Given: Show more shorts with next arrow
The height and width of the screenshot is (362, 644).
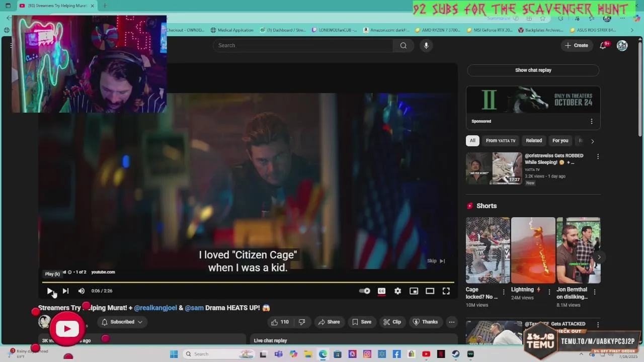Looking at the screenshot, I should click(x=599, y=257).
